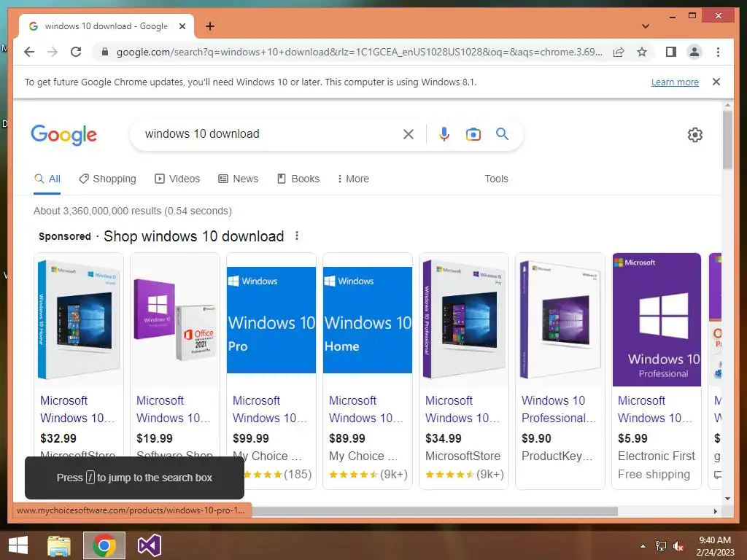This screenshot has height=560, width=747.
Task: Open the Chrome side panel
Action: pyautogui.click(x=671, y=52)
